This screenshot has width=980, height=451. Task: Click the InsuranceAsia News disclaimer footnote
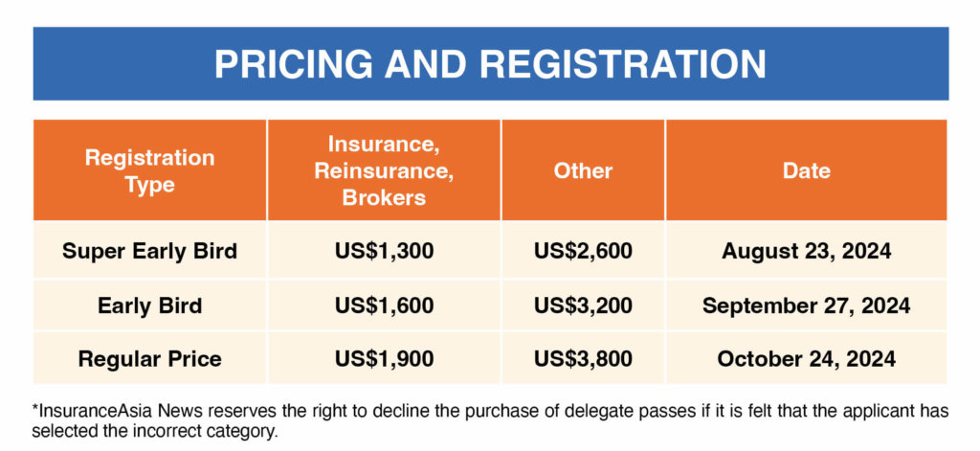[x=491, y=421]
